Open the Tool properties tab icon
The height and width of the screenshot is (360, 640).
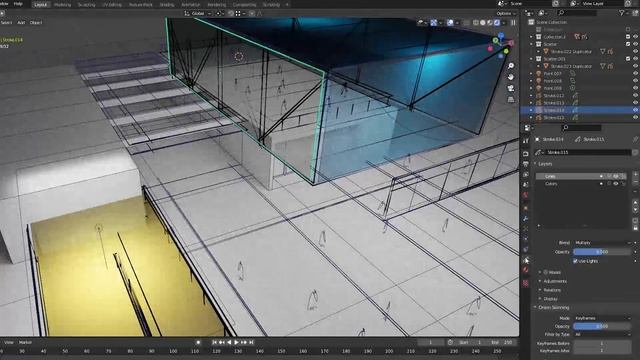(526, 141)
